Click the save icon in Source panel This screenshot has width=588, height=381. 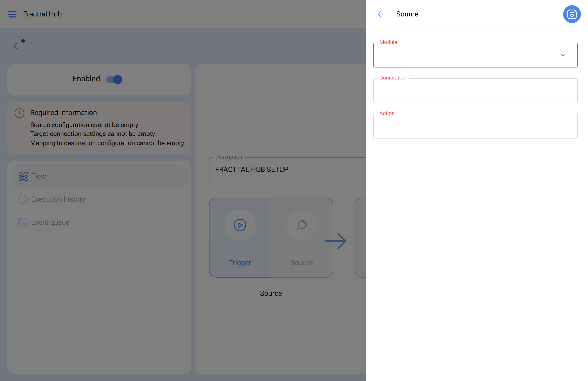point(571,14)
